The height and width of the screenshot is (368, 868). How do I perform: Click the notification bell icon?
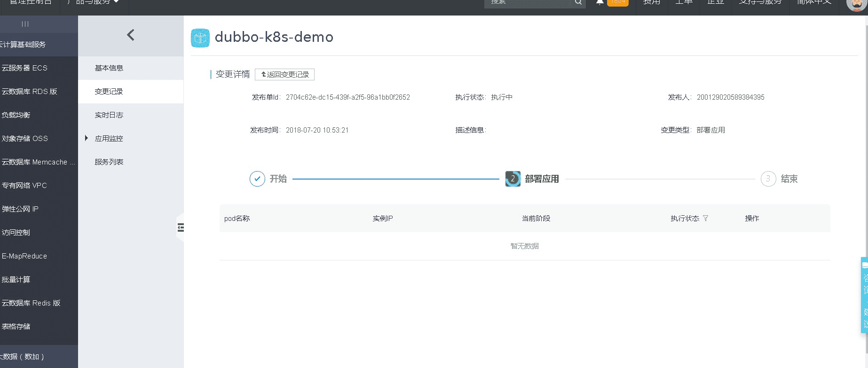click(x=600, y=2)
